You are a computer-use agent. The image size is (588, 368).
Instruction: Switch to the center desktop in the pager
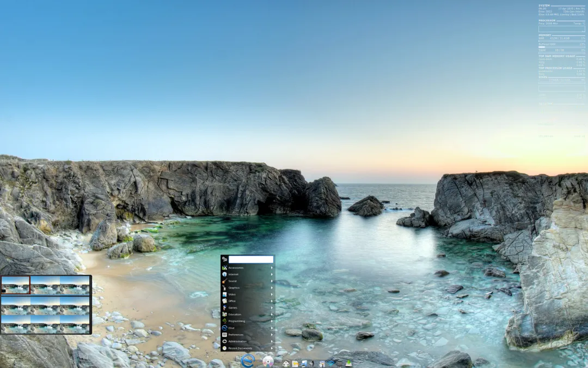tap(45, 305)
